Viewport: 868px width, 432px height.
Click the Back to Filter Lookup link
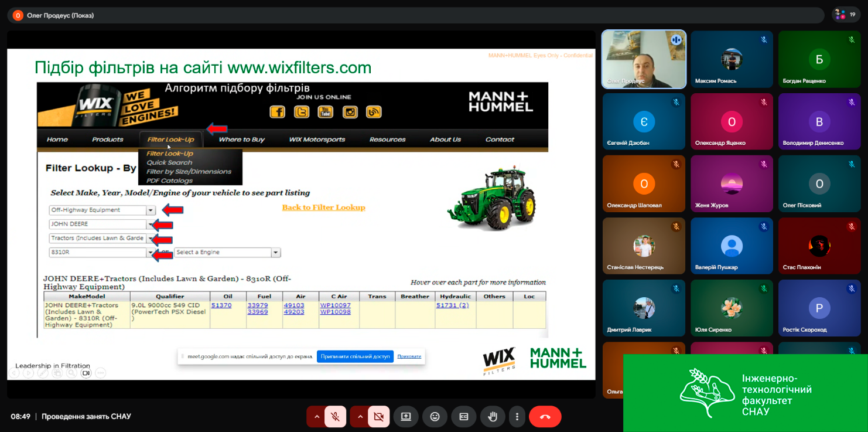coord(323,208)
